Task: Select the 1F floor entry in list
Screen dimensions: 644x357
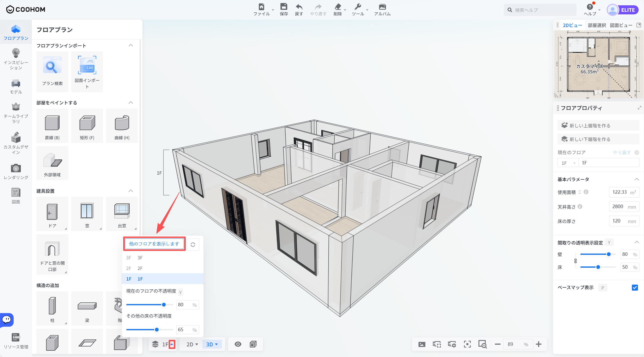Action: [163, 279]
